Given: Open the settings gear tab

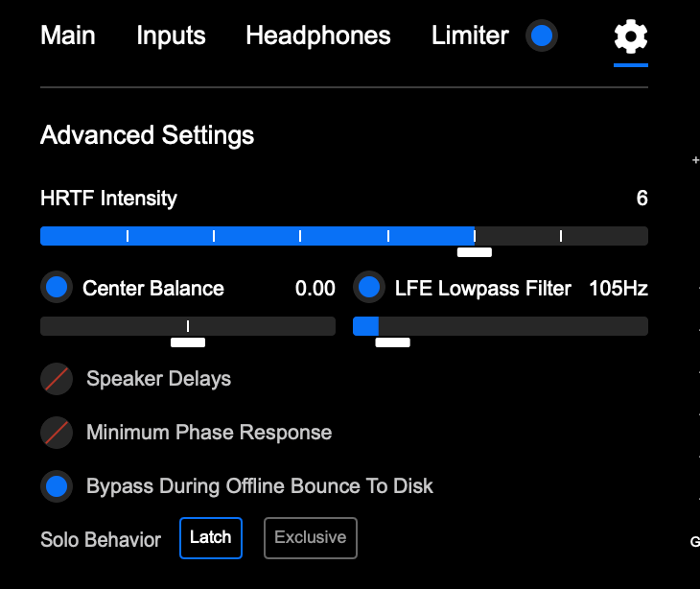Looking at the screenshot, I should pyautogui.click(x=631, y=37).
